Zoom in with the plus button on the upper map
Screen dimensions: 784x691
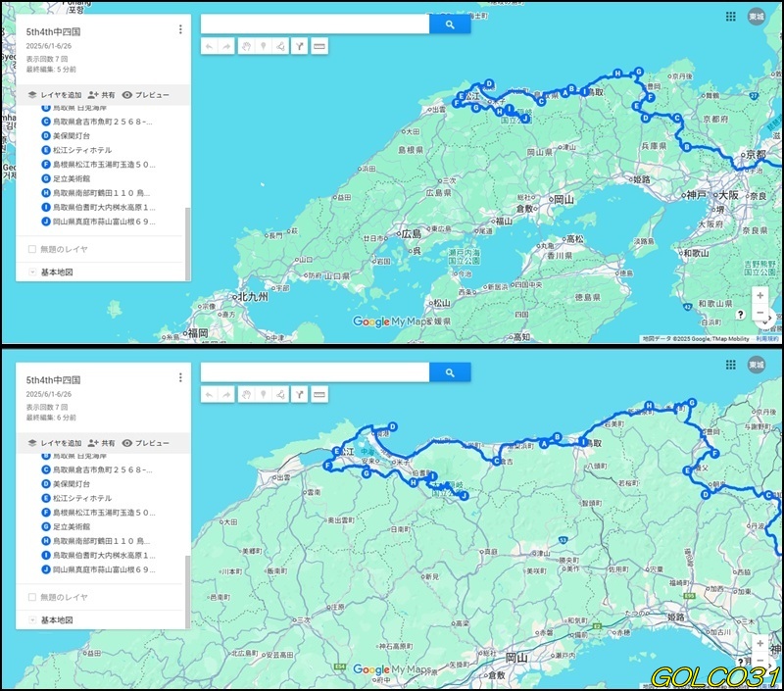point(759,295)
